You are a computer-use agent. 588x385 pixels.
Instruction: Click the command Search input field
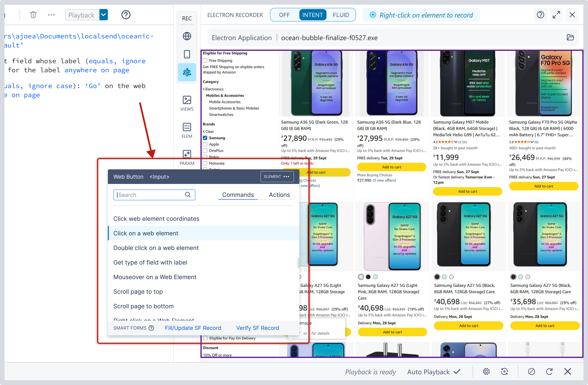point(154,195)
